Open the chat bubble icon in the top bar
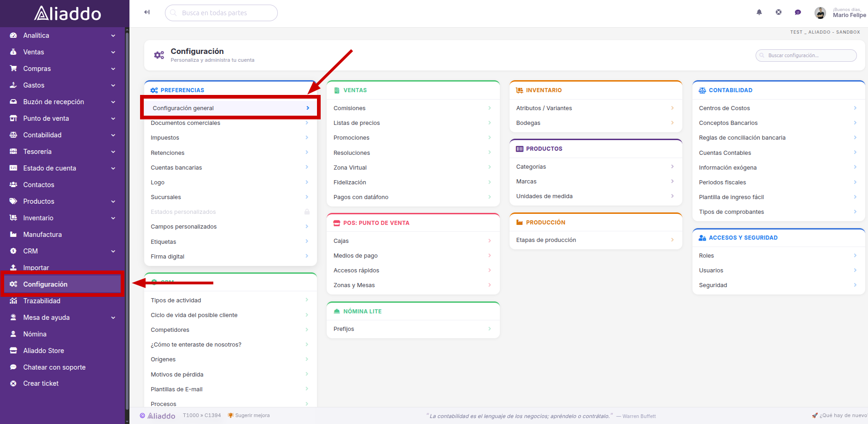This screenshot has height=424, width=868. (x=798, y=12)
